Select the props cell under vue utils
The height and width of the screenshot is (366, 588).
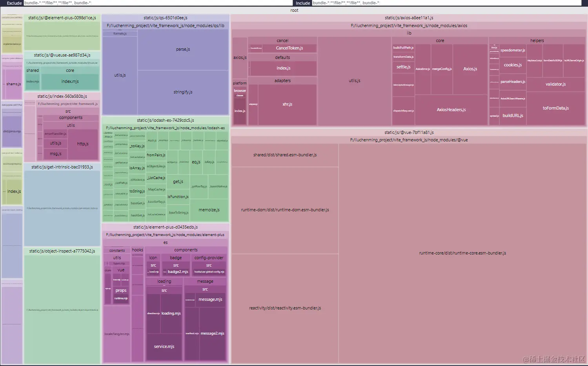121,291
